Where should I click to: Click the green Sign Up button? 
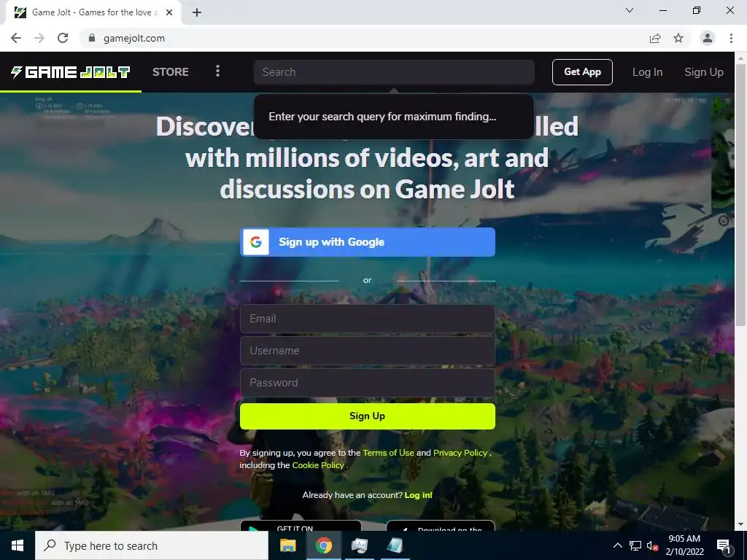368,416
